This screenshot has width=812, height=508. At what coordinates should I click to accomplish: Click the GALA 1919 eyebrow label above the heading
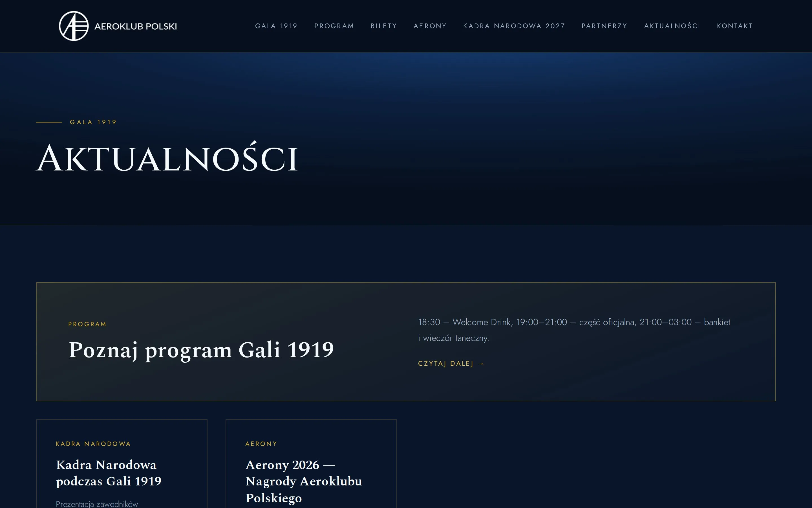point(93,122)
